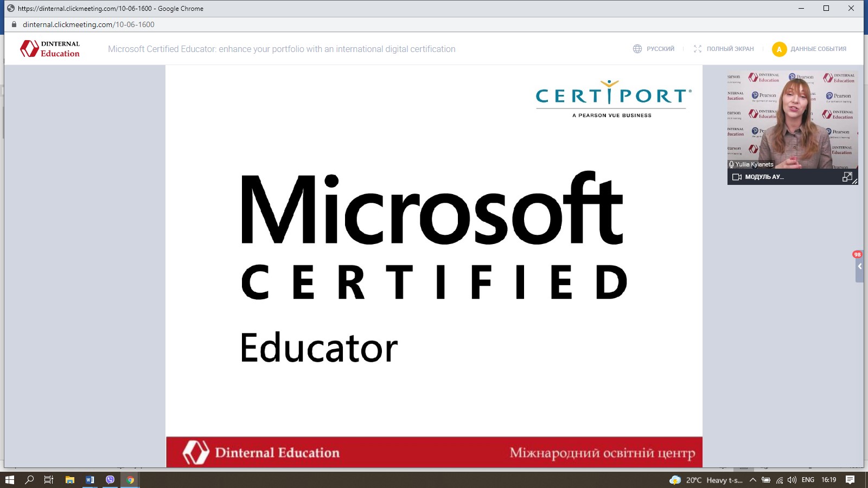Open Viber from the taskbar
This screenshot has height=488, width=868.
(x=110, y=480)
